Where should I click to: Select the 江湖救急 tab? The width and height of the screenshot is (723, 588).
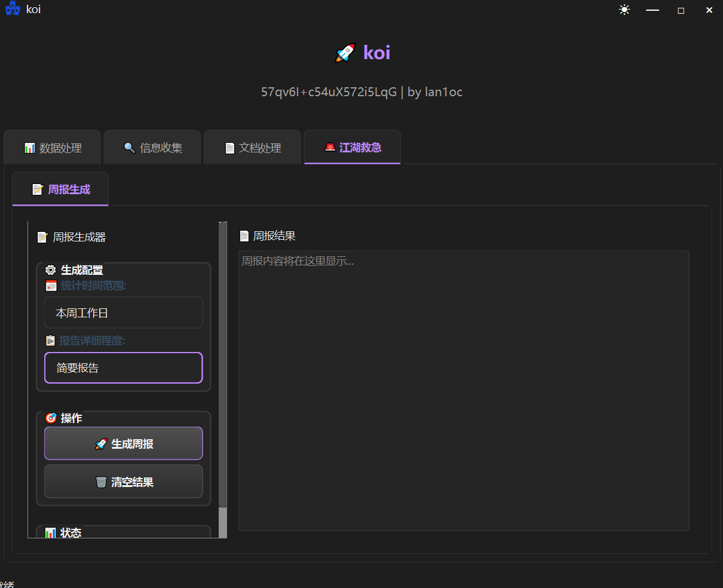click(x=353, y=148)
